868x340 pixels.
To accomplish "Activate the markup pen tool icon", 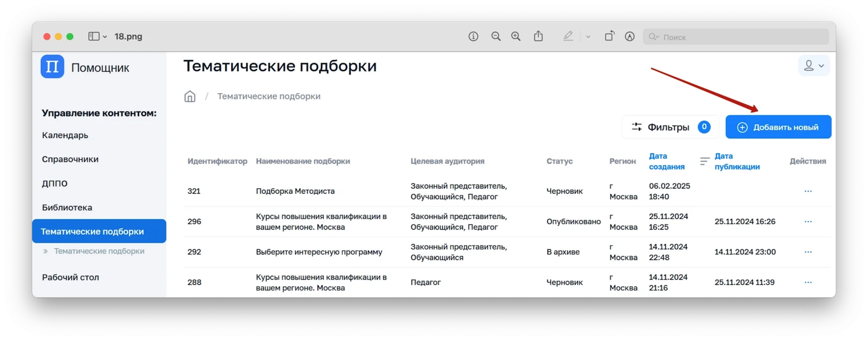I will coord(568,36).
